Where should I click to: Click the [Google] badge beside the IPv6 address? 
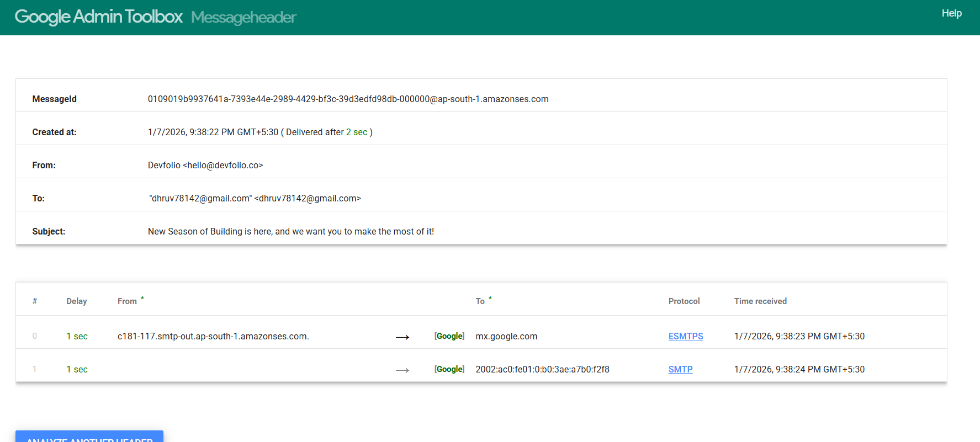click(449, 369)
